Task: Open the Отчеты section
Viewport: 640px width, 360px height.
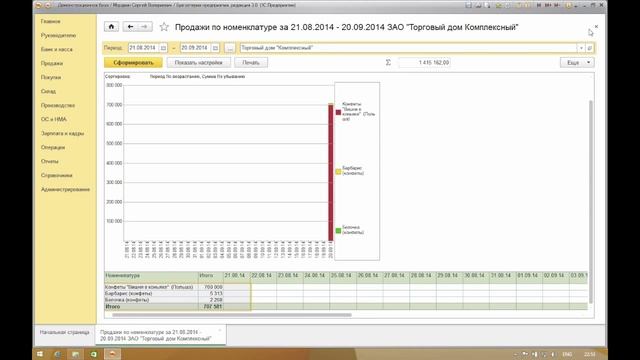Action: pos(50,161)
